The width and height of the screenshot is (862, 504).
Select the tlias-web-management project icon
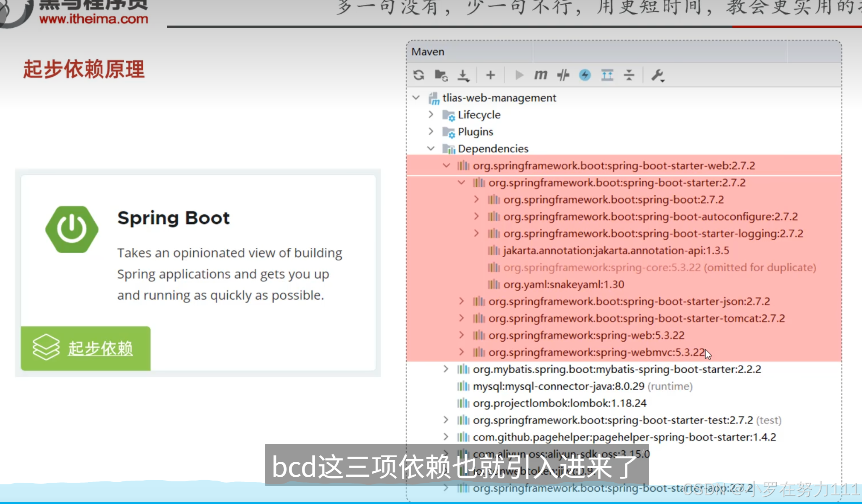pyautogui.click(x=434, y=98)
